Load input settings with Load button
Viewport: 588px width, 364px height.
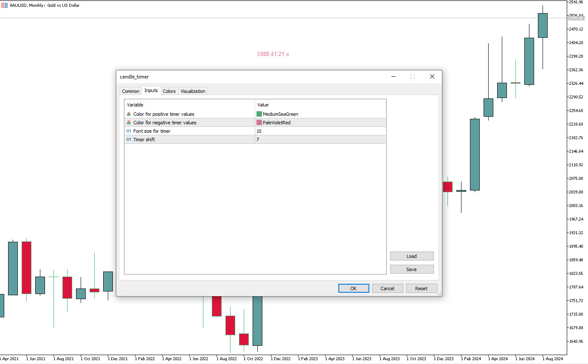411,256
